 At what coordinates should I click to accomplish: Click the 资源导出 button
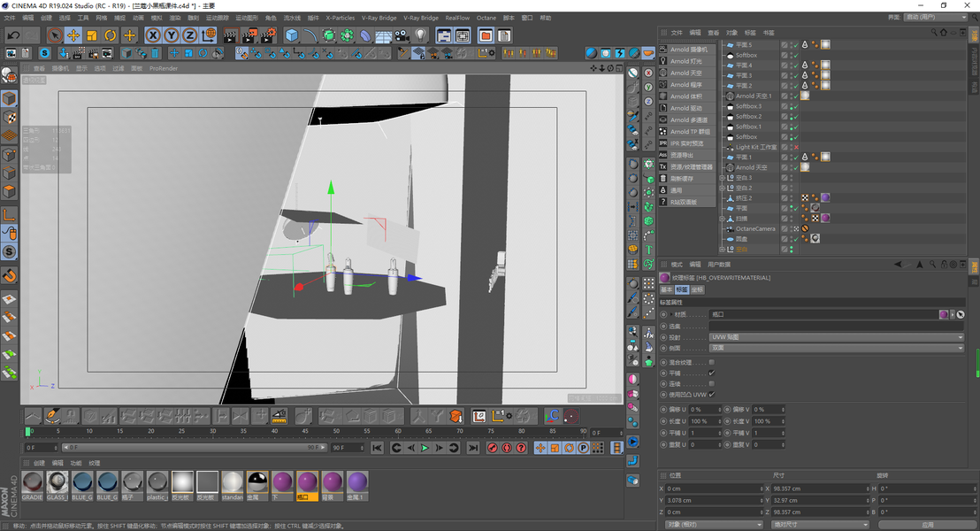[687, 155]
